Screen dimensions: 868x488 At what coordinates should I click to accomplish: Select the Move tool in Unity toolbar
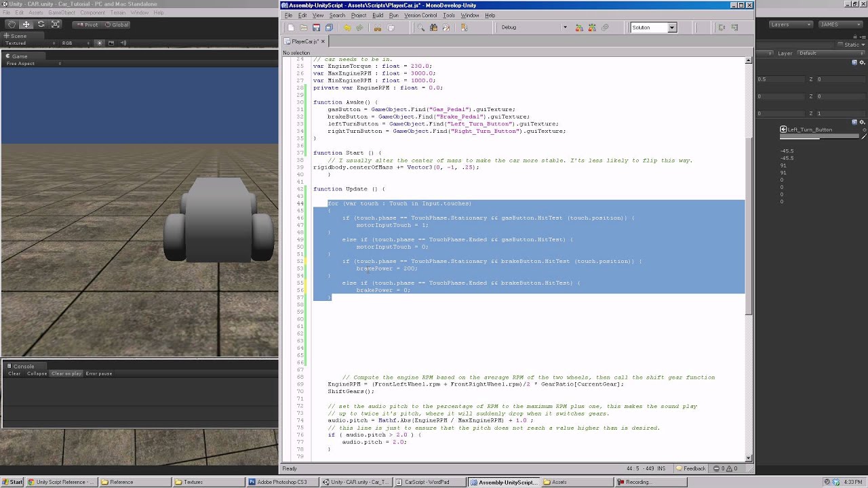pos(26,24)
